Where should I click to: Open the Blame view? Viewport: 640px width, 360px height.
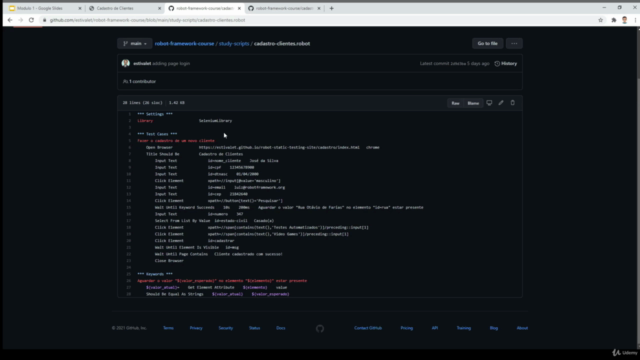click(473, 103)
